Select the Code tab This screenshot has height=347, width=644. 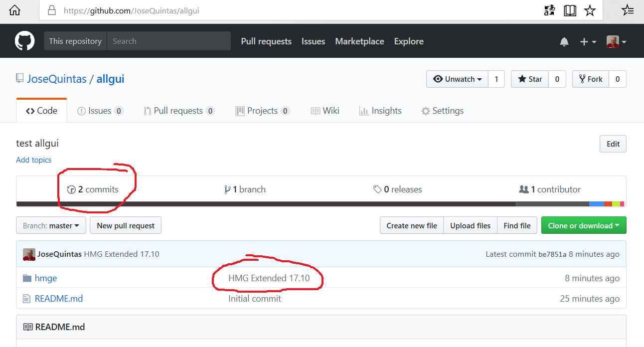point(41,111)
